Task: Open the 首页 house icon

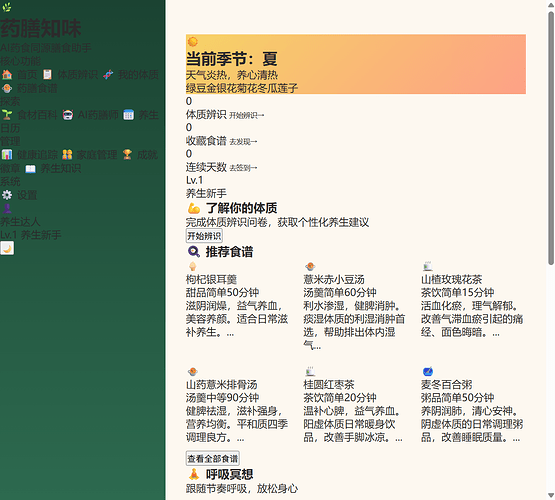Action: 7,75
